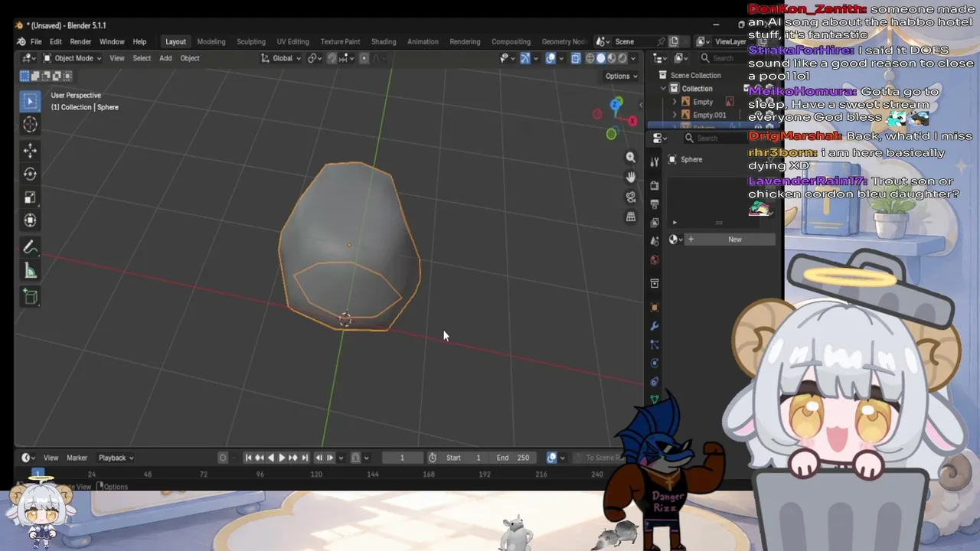Open the Render menu
This screenshot has height=551, width=980.
(x=80, y=41)
